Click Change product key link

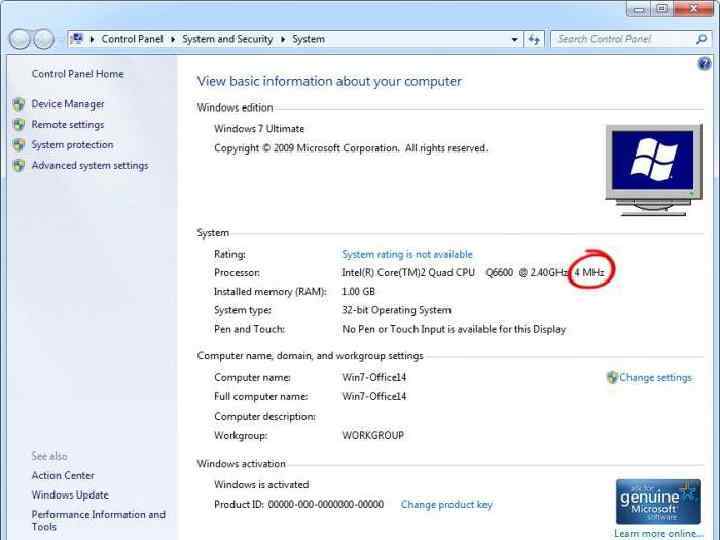446,505
